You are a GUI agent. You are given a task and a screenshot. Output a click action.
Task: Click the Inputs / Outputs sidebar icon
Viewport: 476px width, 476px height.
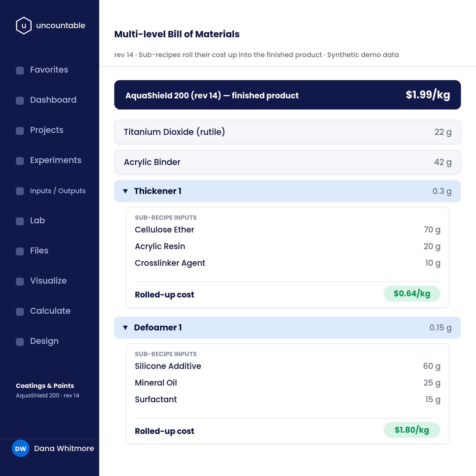[x=20, y=191]
